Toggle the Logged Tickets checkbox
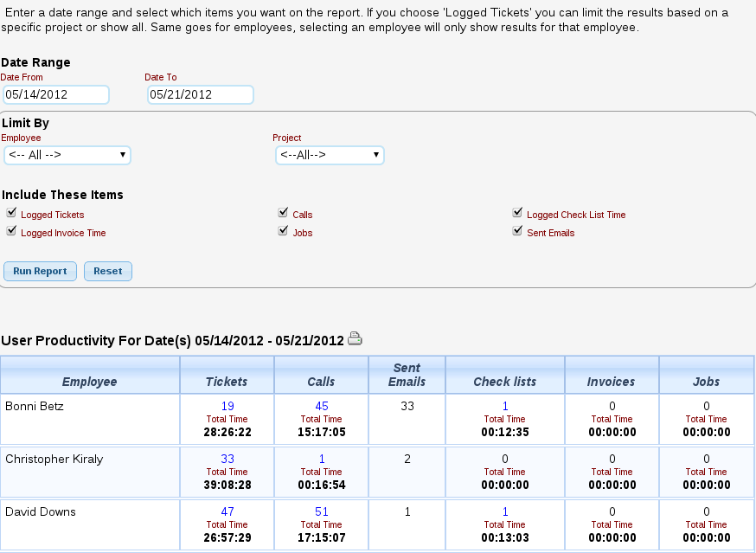756x553 pixels. 11,213
